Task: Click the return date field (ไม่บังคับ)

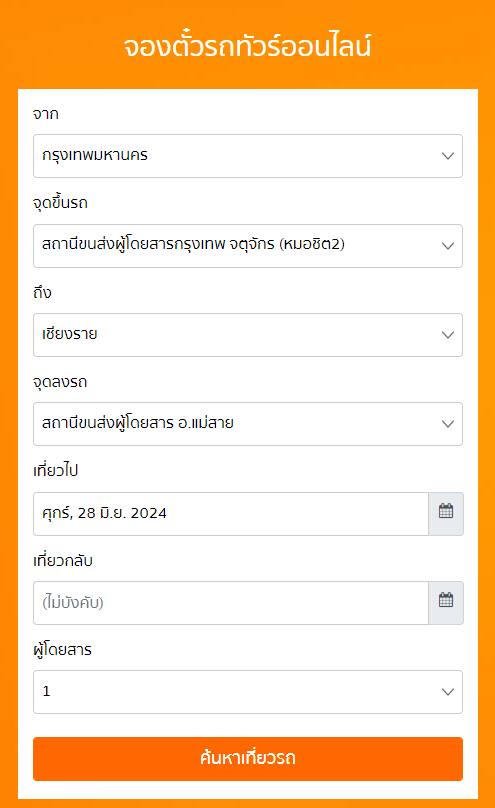Action: 231,603
